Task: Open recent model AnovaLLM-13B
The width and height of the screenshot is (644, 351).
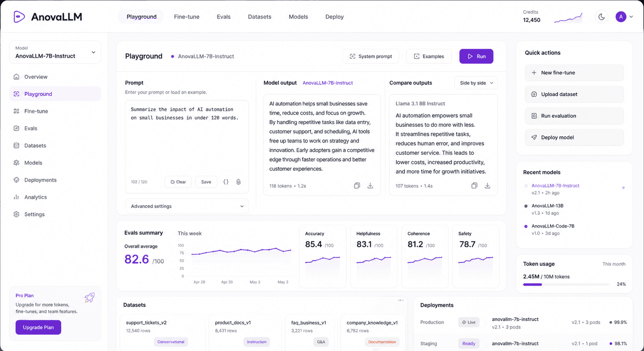Action: point(547,206)
